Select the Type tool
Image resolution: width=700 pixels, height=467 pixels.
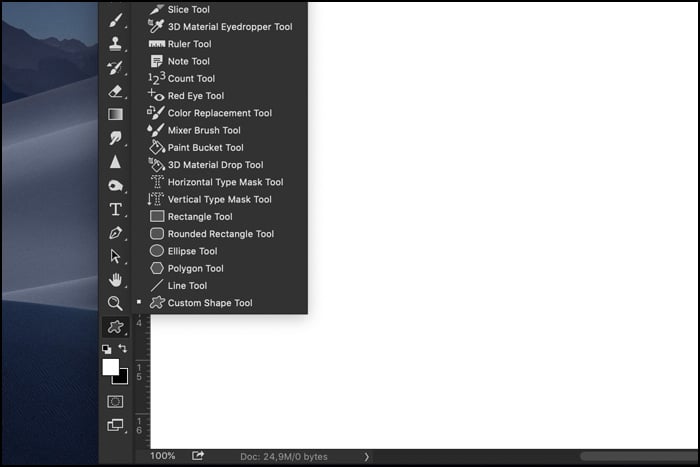pos(115,209)
